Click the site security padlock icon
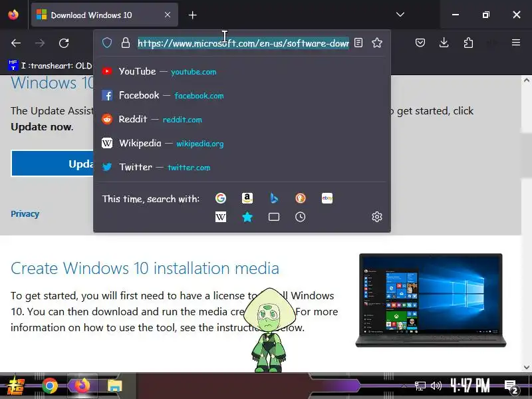532x399 pixels. point(126,43)
